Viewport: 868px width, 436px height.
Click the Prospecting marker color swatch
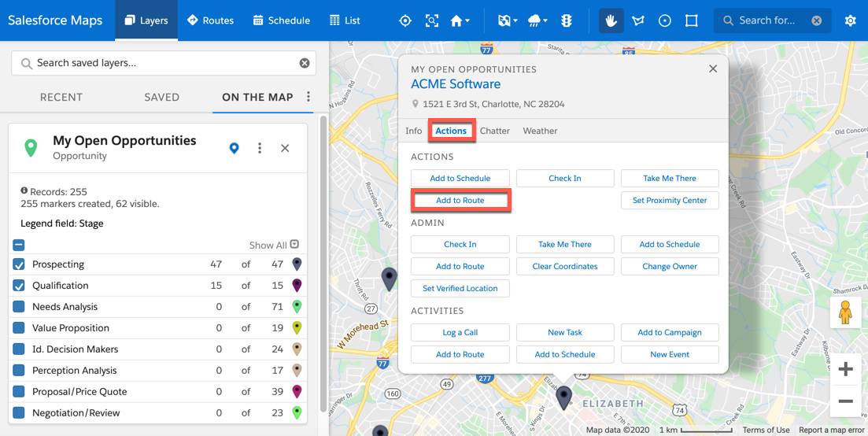click(297, 264)
